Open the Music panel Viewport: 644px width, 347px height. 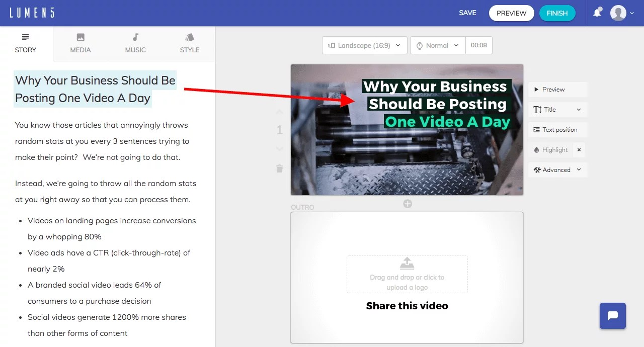[x=135, y=43]
